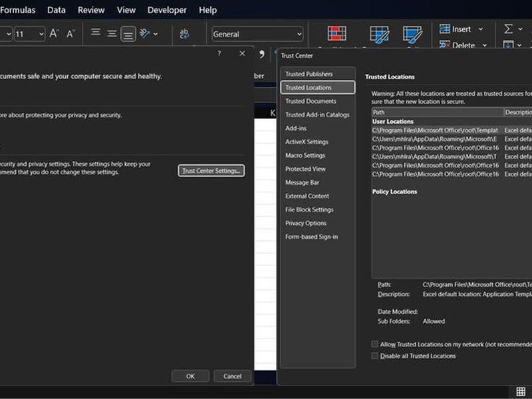Open the Developer ribbon tab

click(x=167, y=10)
